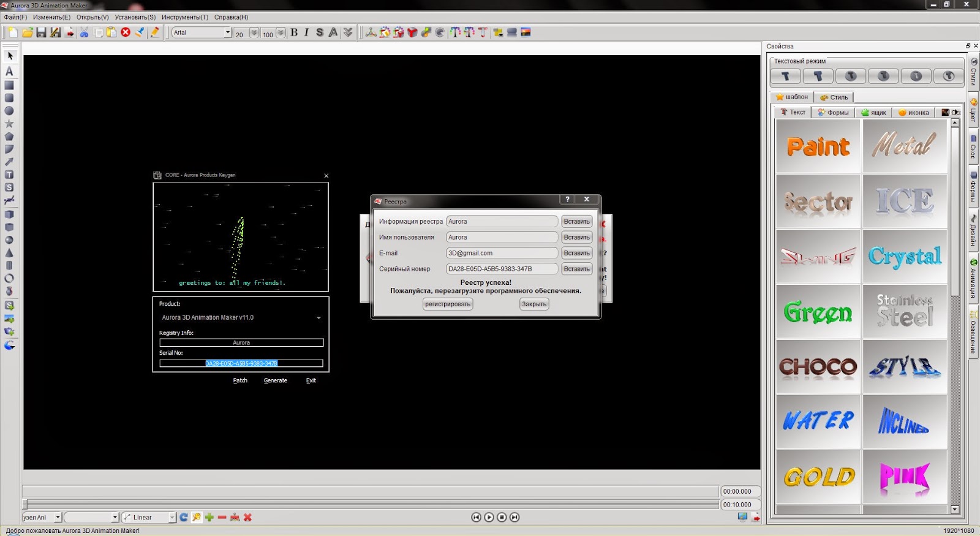Click the templates scrollbar down arrow
The image size is (980, 536).
[x=955, y=509]
